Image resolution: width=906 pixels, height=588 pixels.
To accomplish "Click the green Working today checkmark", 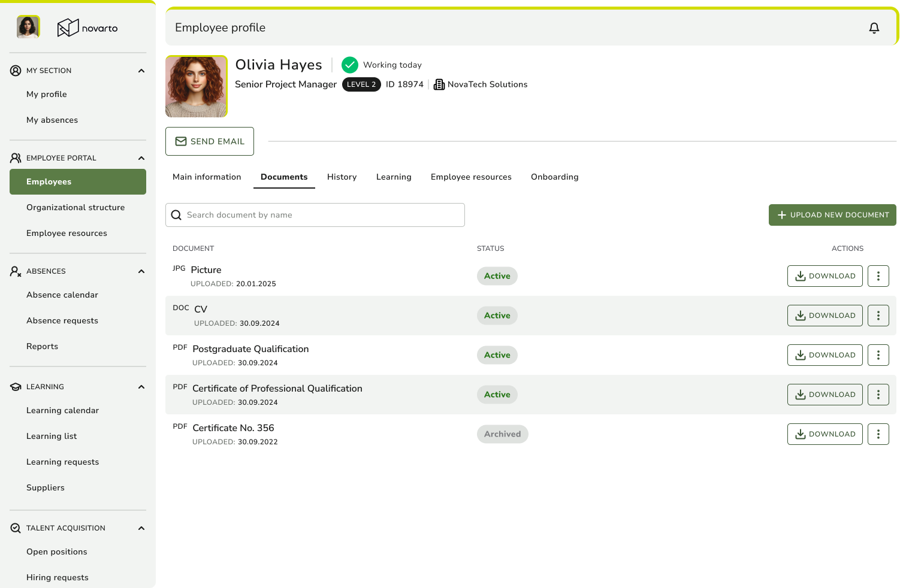I will [350, 65].
